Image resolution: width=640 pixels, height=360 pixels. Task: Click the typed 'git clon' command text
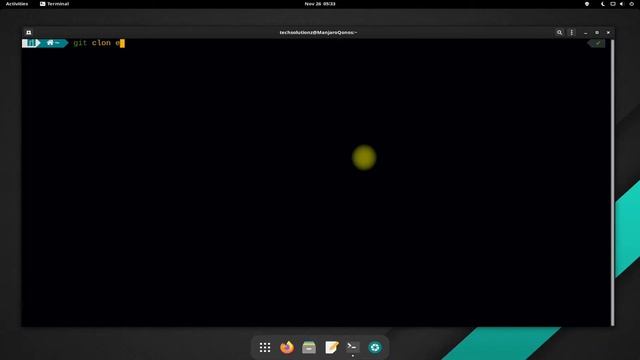point(92,43)
